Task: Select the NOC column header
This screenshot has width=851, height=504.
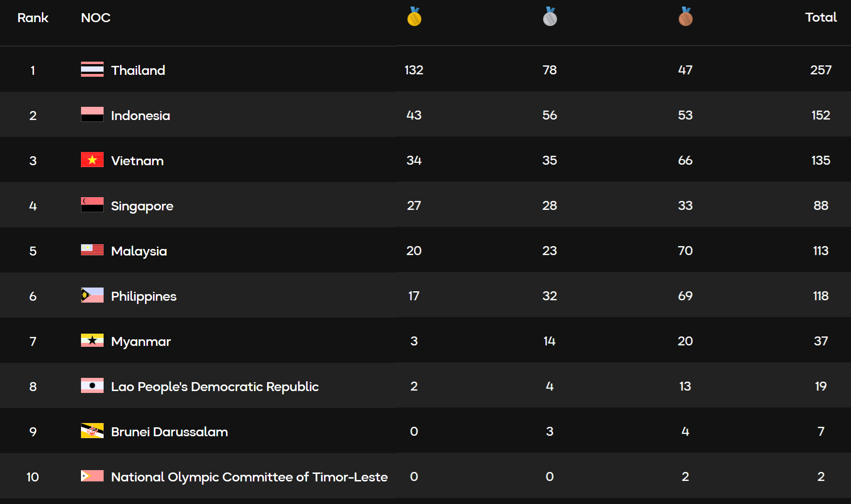Action: (96, 18)
